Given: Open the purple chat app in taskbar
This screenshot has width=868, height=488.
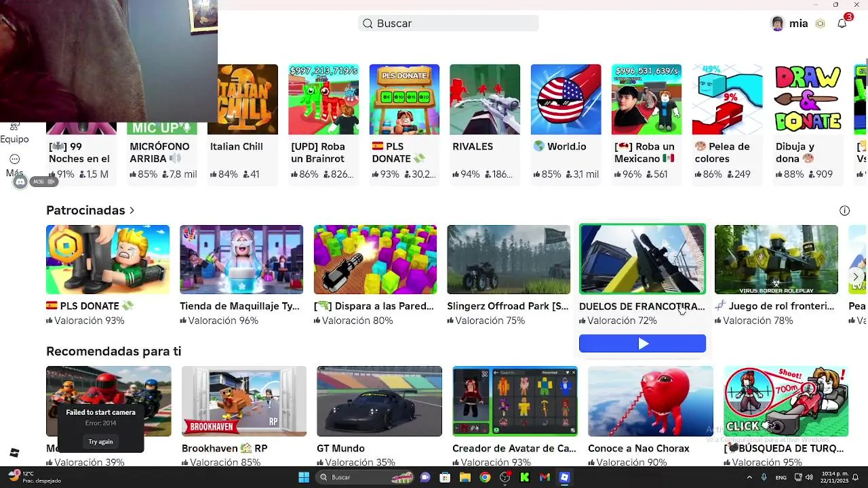Looking at the screenshot, I should click(425, 477).
